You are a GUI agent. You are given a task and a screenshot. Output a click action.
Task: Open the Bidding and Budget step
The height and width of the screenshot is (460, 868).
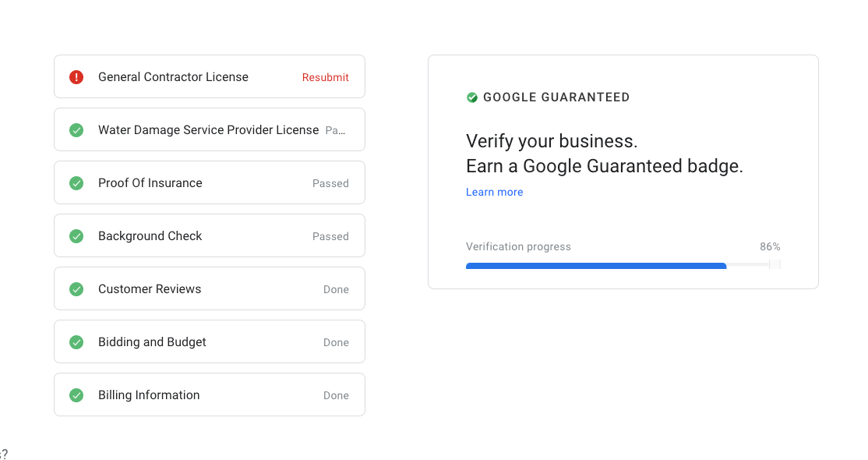(210, 341)
